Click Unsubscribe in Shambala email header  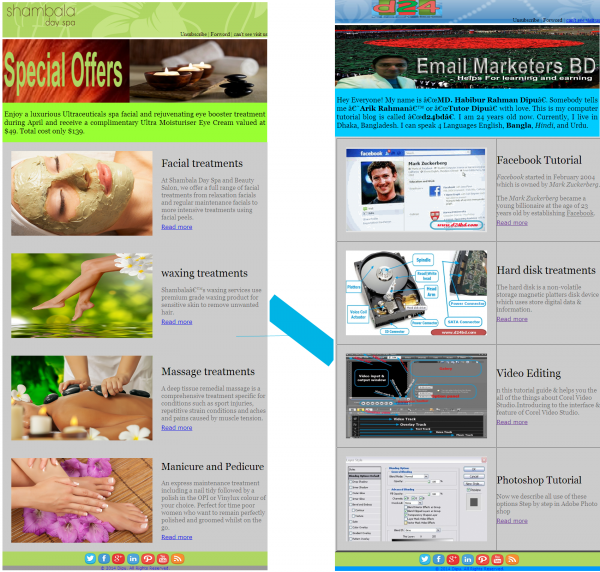[x=194, y=34]
